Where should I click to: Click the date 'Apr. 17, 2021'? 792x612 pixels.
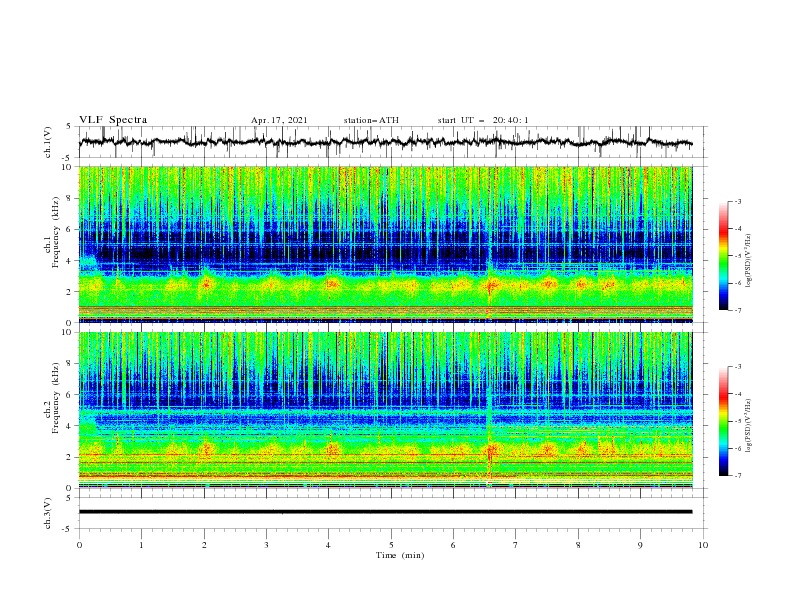pyautogui.click(x=279, y=121)
